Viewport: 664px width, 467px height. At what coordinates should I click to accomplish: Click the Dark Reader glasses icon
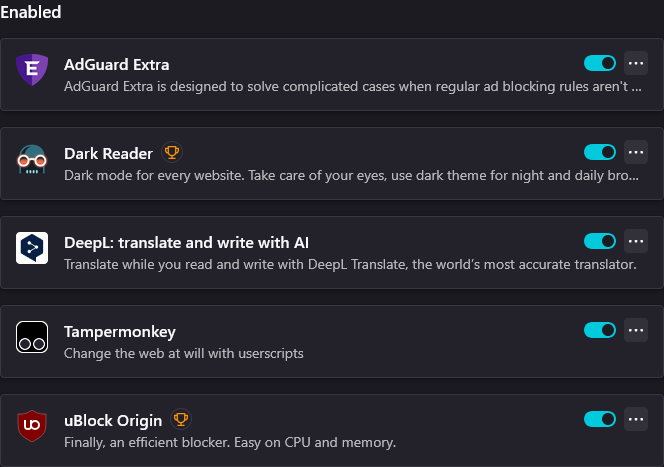point(32,160)
